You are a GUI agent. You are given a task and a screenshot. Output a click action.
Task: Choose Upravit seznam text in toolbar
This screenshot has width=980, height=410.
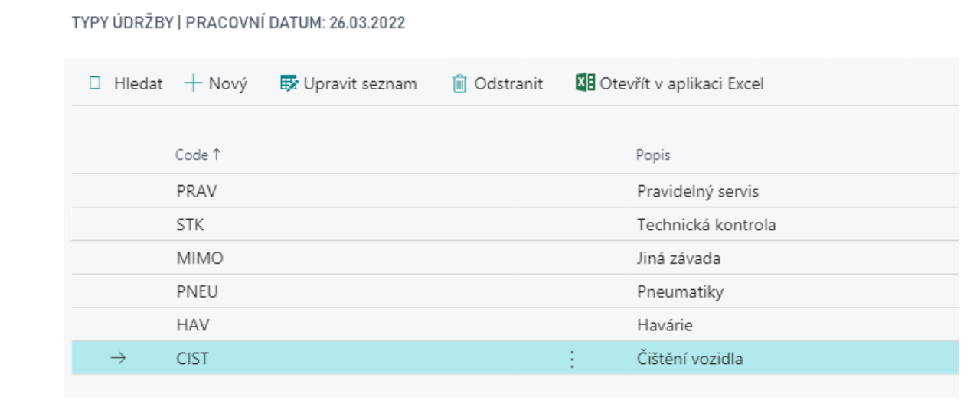[x=360, y=83]
